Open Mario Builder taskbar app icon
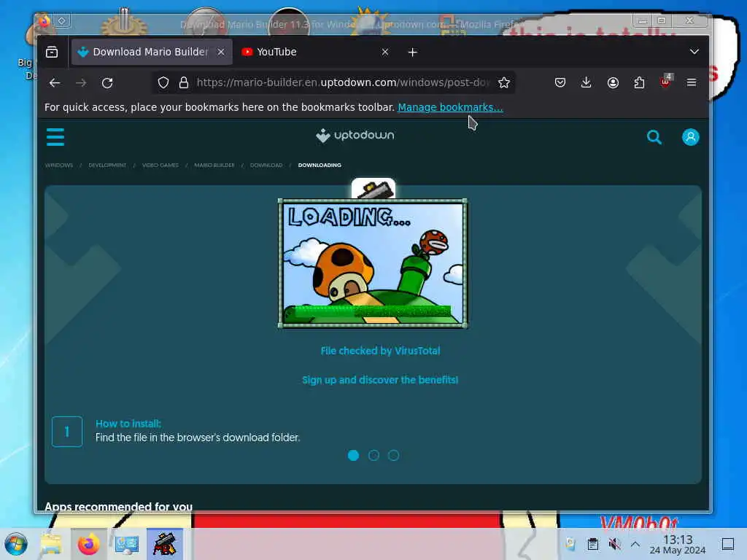The width and height of the screenshot is (747, 560). click(x=165, y=544)
